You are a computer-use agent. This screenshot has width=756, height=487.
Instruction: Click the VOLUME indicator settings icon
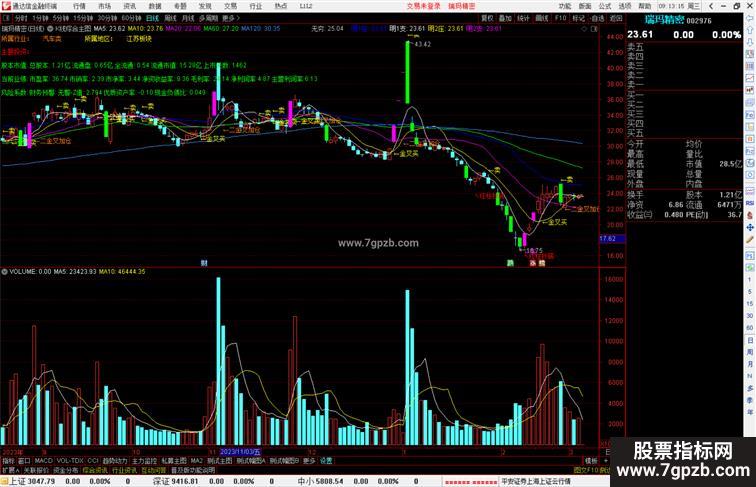(x=4, y=272)
